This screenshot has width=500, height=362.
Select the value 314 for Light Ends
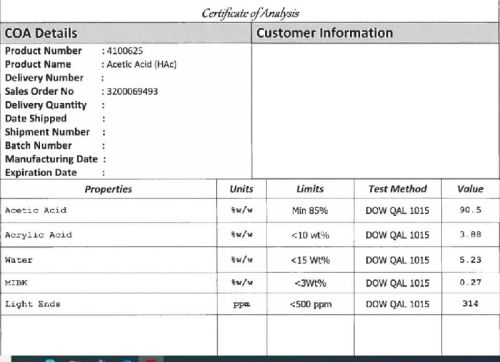pos(470,304)
